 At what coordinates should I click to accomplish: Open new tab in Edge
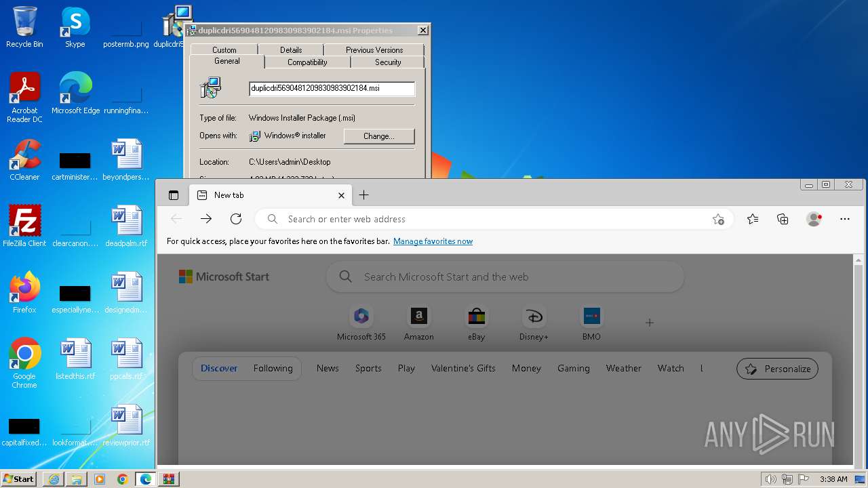pos(363,195)
